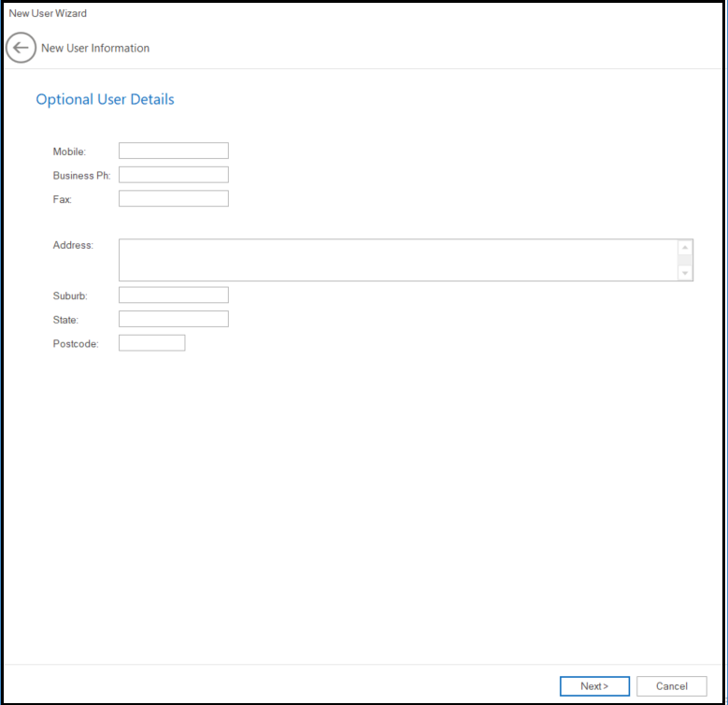Click the Cancel button
Image resolution: width=728 pixels, height=705 pixels.
[x=671, y=686]
